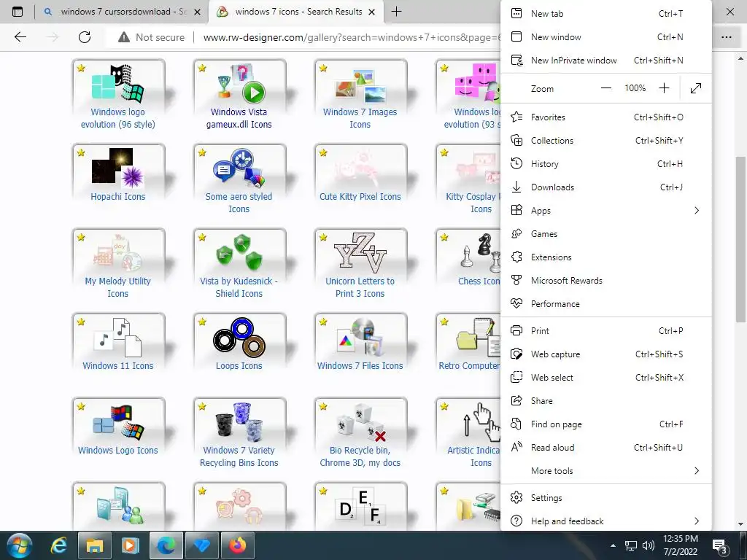Click the page vertical scrollbar thumb
Image resolution: width=747 pixels, height=560 pixels.
(x=740, y=240)
